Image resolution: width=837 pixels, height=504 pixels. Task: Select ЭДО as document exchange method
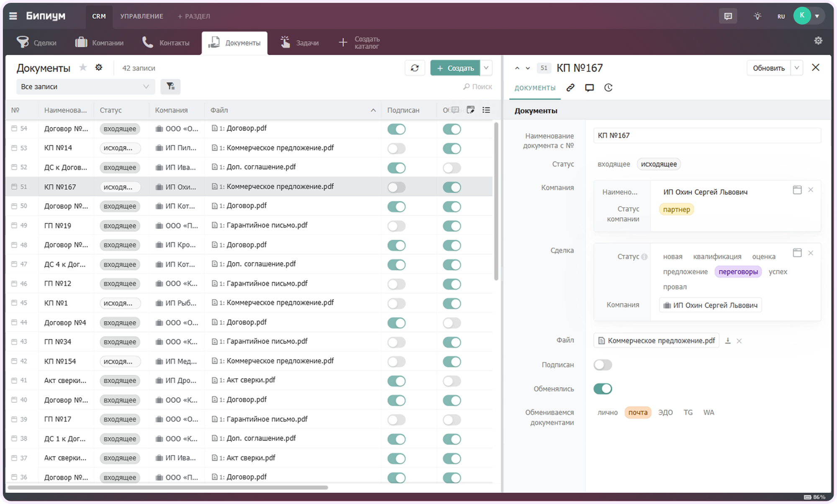point(665,412)
